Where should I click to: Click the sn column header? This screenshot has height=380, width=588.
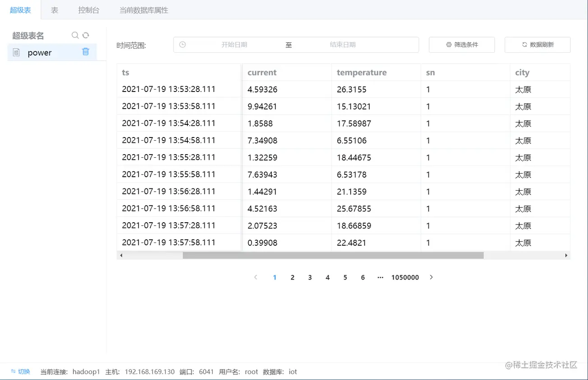(465, 72)
